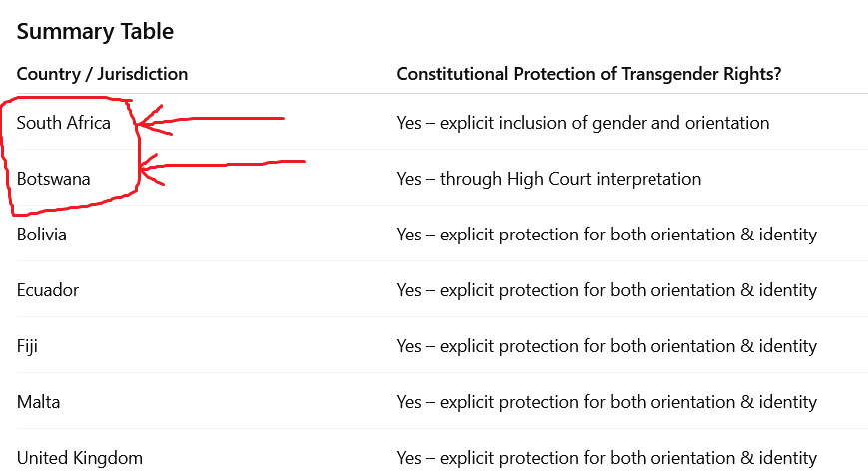Pick the United Kingdom country cell
868x474 pixels.
tap(80, 458)
